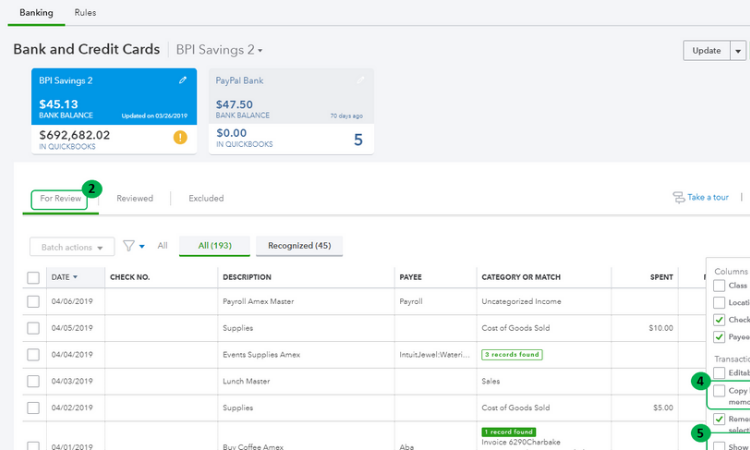
Task: Open the BPI Savings 2 account dropdown
Action: point(219,50)
